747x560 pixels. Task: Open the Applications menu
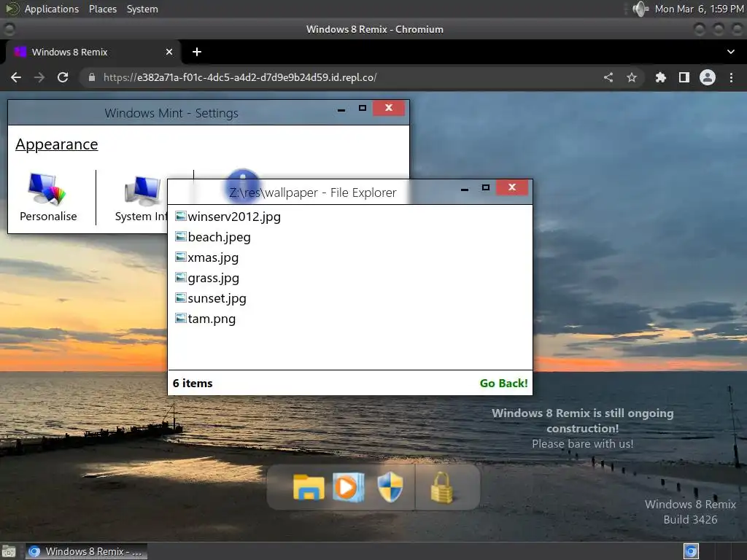[x=52, y=9]
